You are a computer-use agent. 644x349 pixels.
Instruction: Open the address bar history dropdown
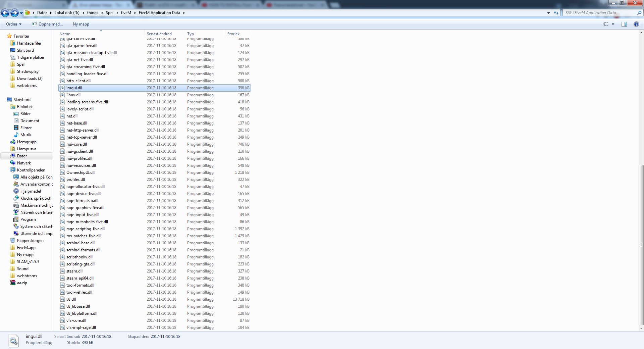(x=548, y=13)
